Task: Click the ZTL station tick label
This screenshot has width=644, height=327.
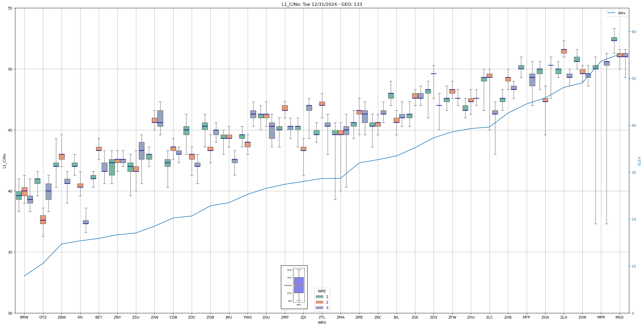Action: pyautogui.click(x=322, y=317)
